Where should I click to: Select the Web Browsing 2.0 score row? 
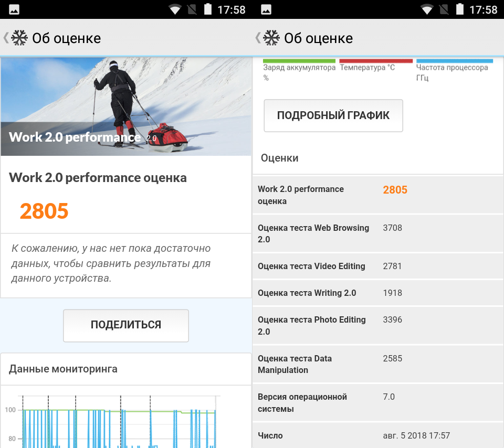(x=377, y=233)
